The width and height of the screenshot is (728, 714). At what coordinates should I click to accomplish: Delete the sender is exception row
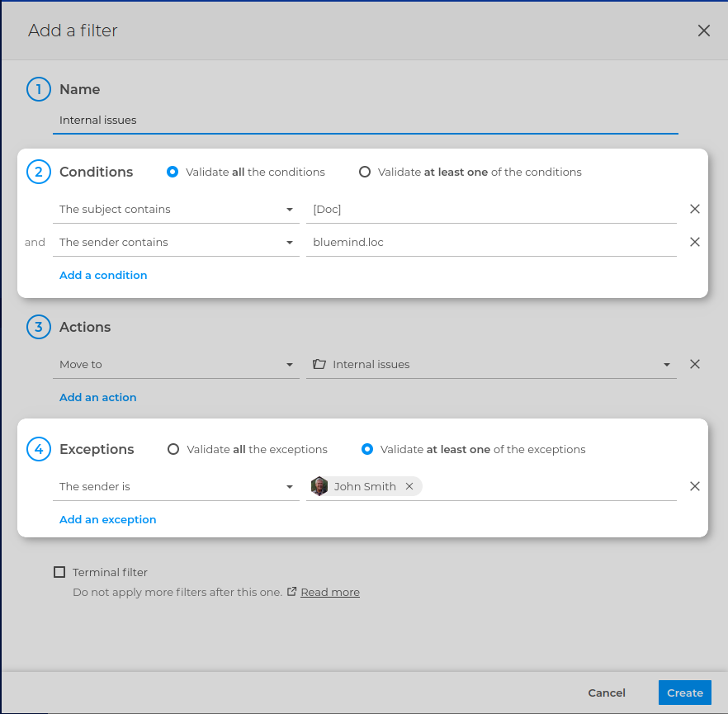point(694,486)
